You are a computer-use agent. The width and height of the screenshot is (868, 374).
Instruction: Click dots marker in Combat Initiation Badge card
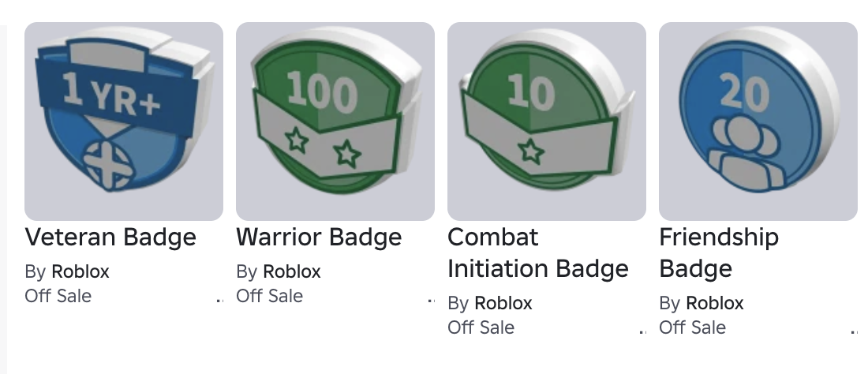(642, 332)
